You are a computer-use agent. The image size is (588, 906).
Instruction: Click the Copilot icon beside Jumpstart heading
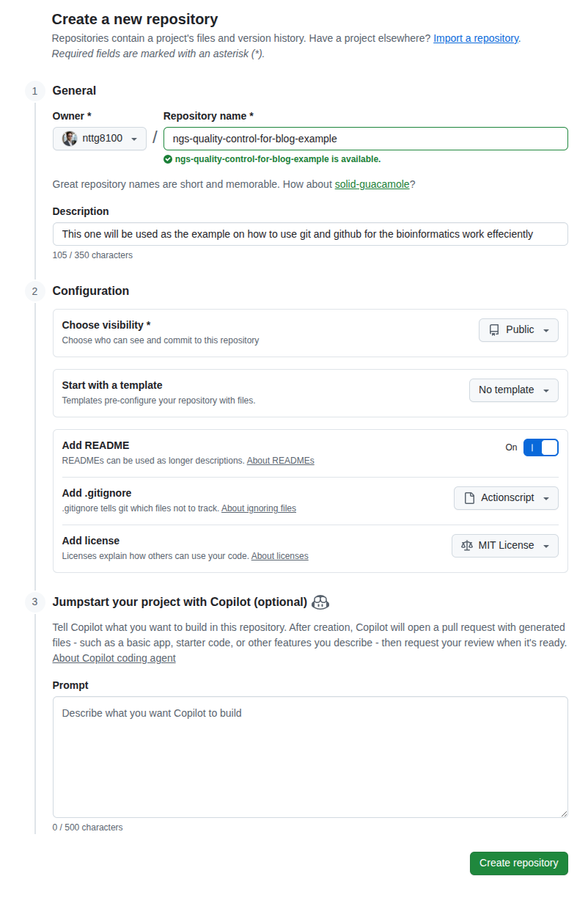[320, 602]
